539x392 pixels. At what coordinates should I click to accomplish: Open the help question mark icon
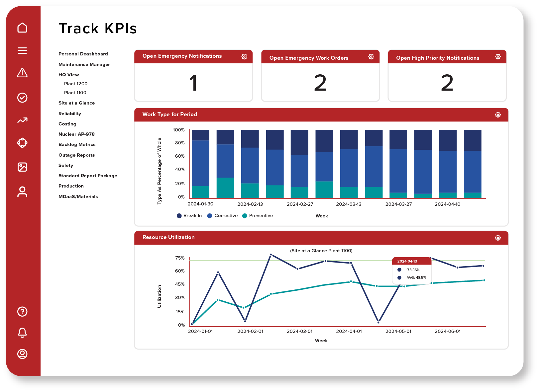pos(22,312)
